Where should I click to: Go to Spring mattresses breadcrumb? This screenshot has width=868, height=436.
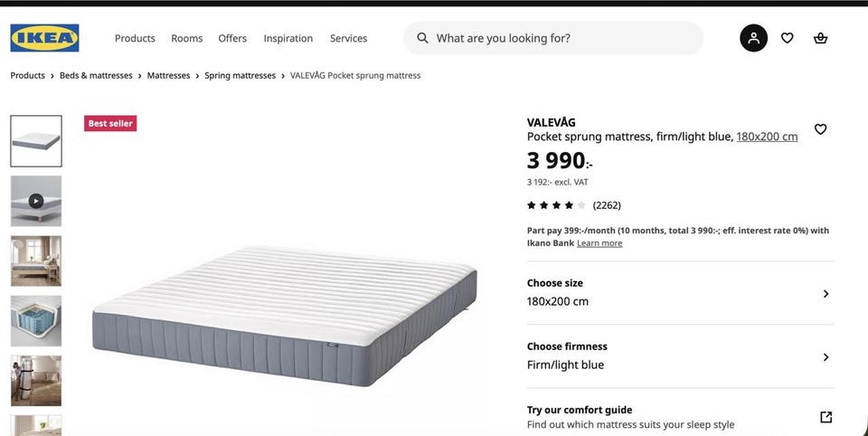click(x=240, y=75)
